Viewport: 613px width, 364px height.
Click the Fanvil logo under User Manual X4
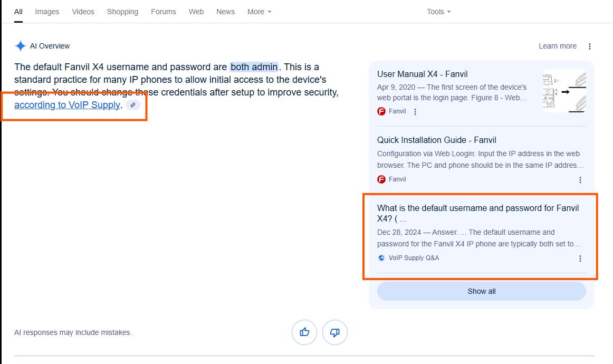coord(381,111)
